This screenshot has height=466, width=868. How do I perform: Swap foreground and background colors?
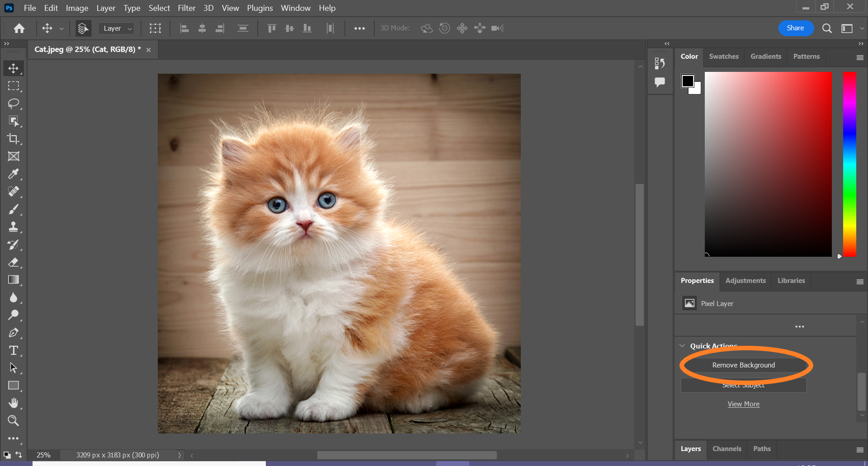(x=19, y=454)
